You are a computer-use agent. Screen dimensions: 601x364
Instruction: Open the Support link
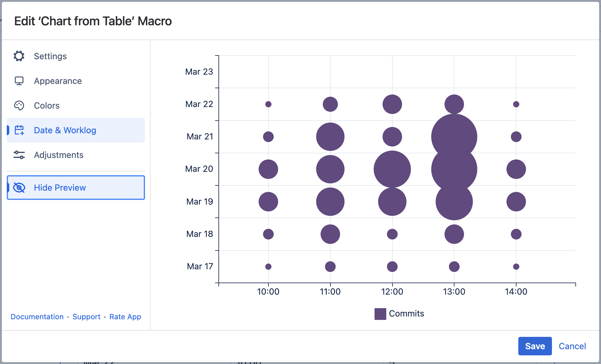(86, 317)
